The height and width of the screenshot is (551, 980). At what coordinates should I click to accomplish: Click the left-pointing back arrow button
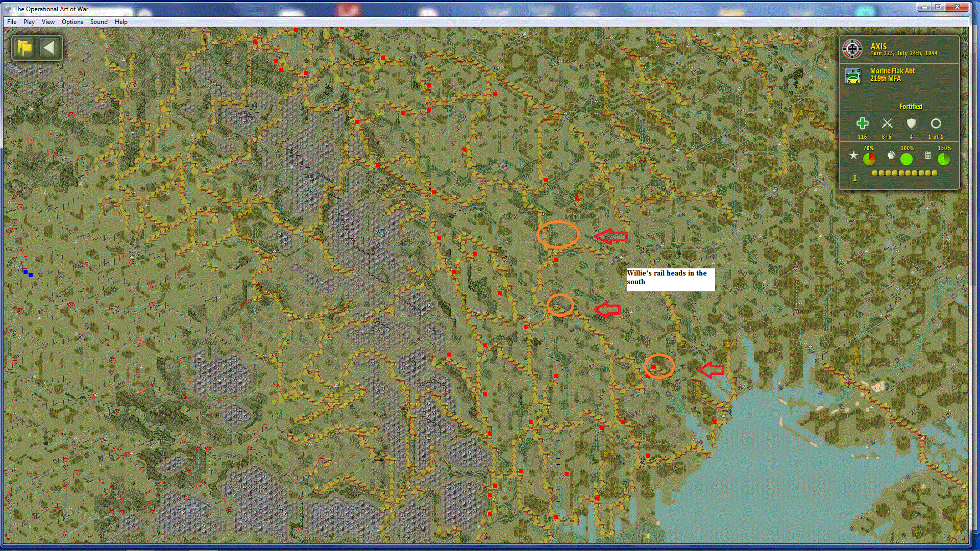(50, 48)
